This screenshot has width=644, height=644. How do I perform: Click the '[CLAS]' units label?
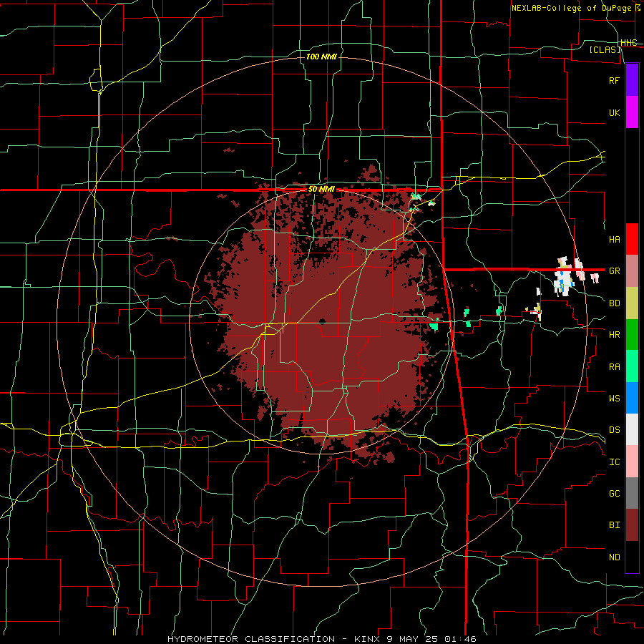click(x=605, y=50)
